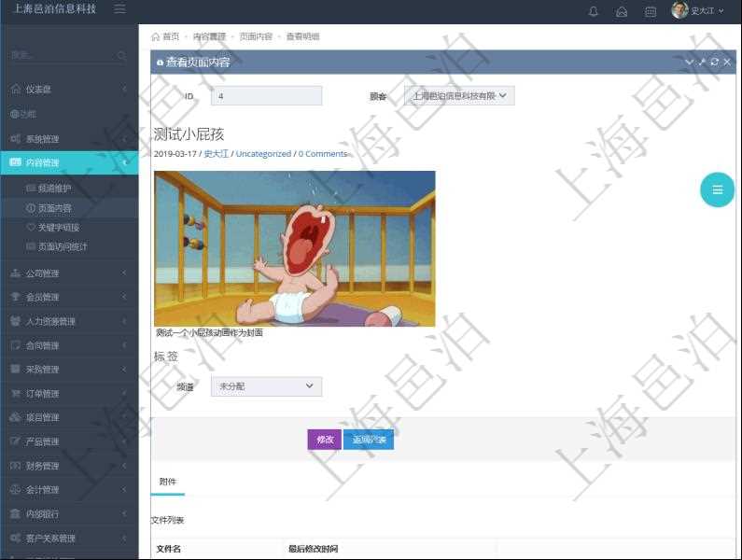Toggle the sidebar hamburger menu
Image resolution: width=742 pixels, height=560 pixels.
coord(119,9)
